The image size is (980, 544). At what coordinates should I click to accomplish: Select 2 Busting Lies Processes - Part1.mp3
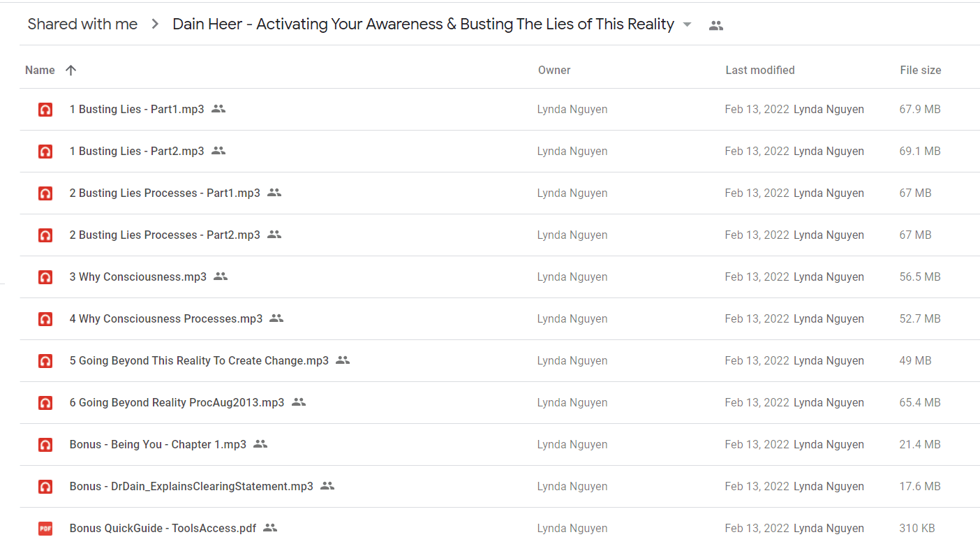point(165,193)
